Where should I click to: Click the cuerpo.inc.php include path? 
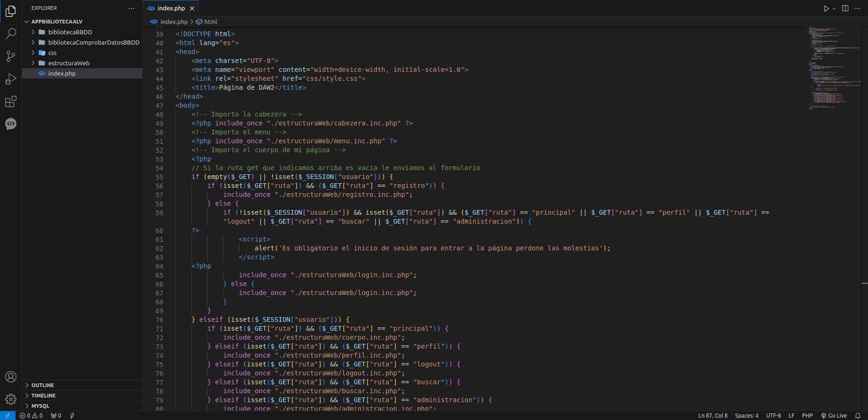click(x=338, y=337)
